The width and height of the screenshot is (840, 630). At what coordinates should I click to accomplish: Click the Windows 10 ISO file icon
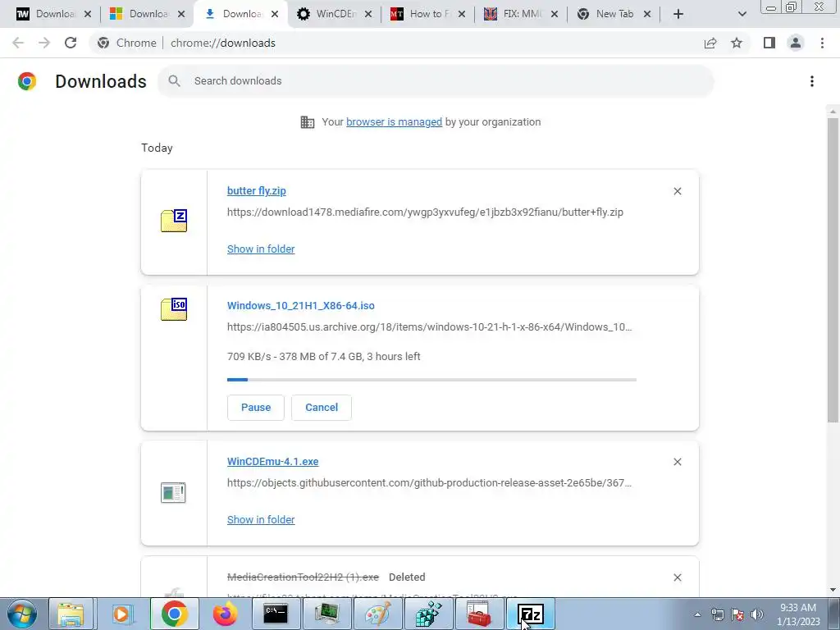tap(174, 309)
